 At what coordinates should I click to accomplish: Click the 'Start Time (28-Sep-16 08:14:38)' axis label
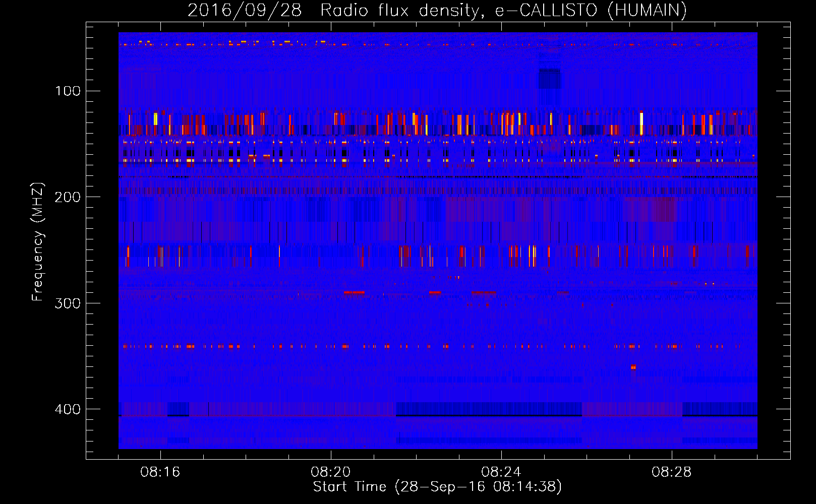(437, 487)
